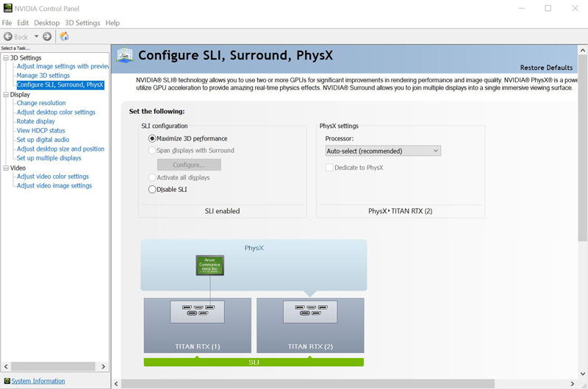Open Set up digital audio
The image size is (588, 389).
[43, 140]
